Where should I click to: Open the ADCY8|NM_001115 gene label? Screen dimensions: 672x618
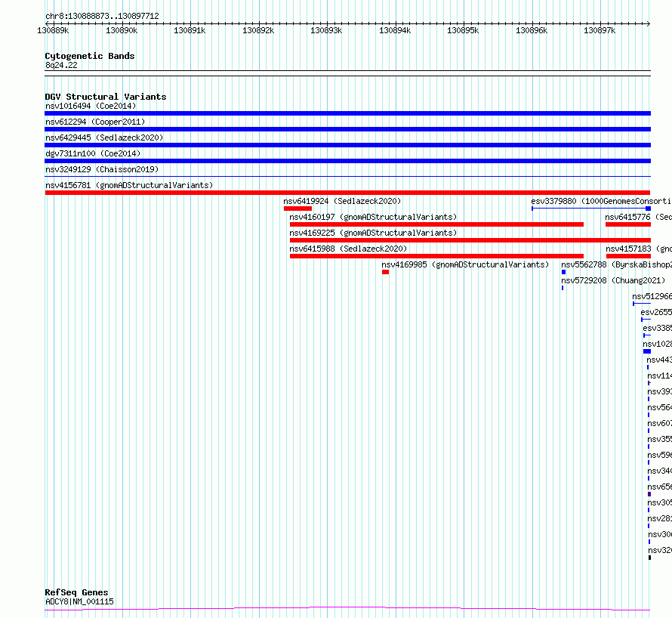(x=80, y=601)
